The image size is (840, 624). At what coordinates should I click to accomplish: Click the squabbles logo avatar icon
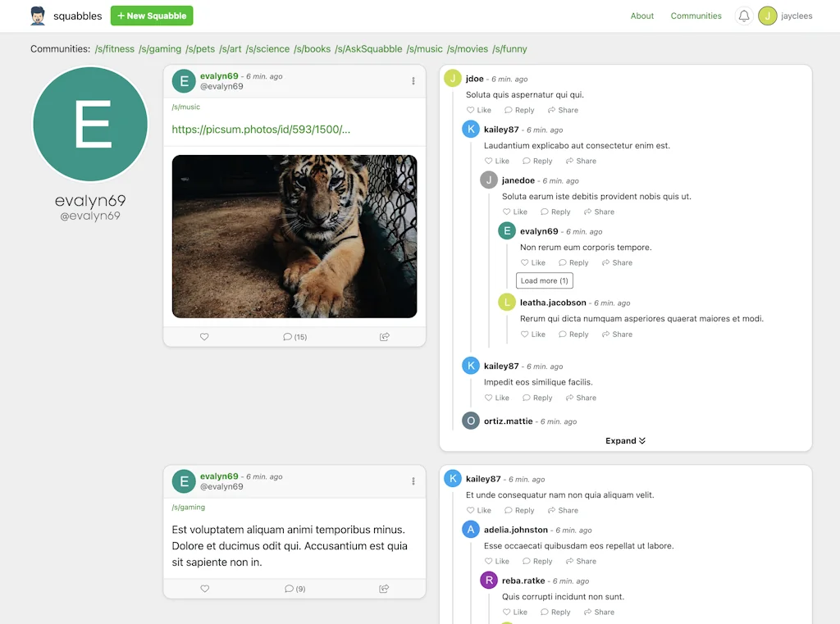(x=38, y=16)
